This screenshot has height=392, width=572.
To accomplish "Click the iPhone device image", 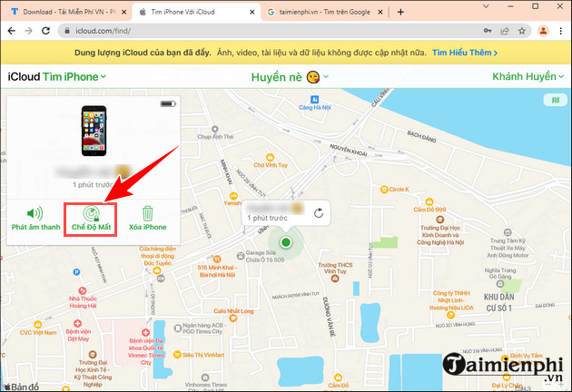I will (x=94, y=131).
